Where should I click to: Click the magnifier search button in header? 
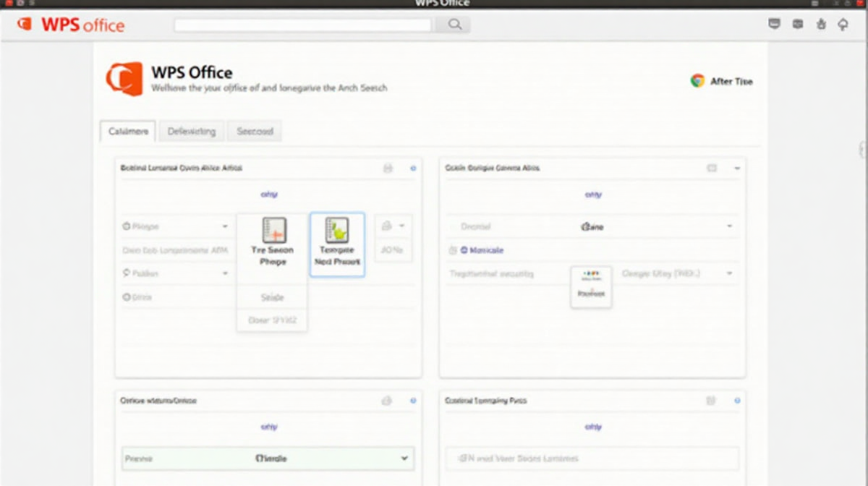(454, 25)
